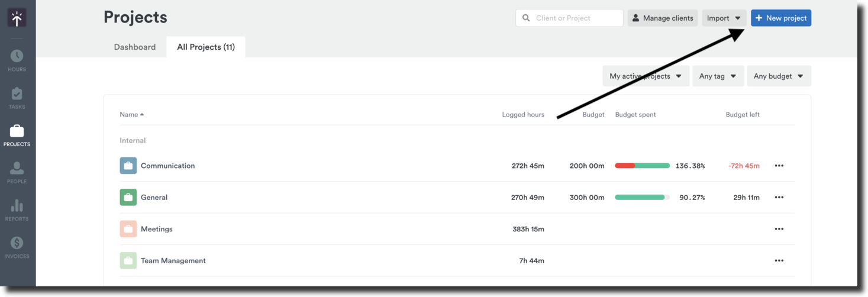Select the All Projects (11) tab

[x=206, y=47]
